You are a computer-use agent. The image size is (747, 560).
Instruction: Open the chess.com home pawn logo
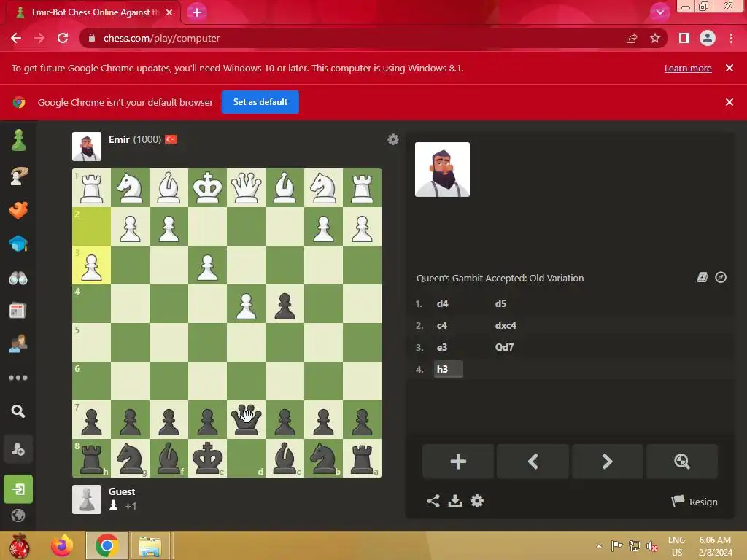18,141
